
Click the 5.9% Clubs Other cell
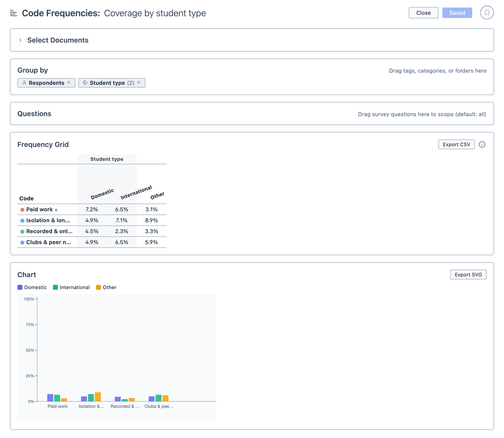click(x=152, y=242)
